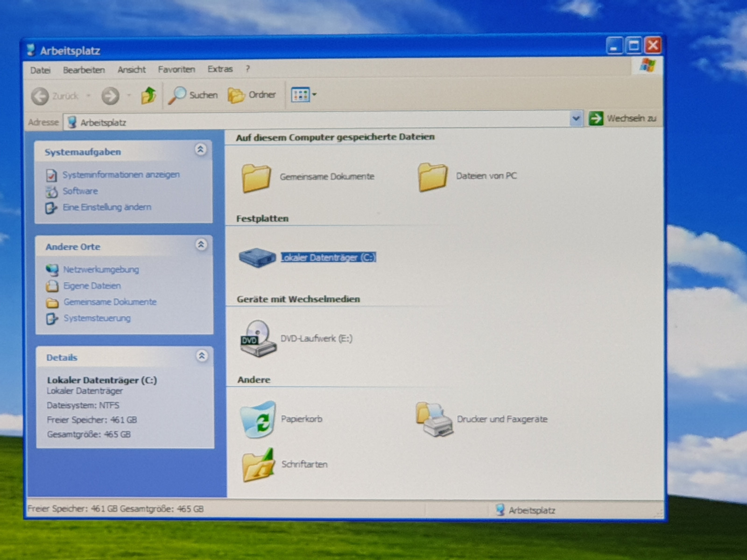Toggle the Ordner folders pane
The image size is (747, 560).
252,95
